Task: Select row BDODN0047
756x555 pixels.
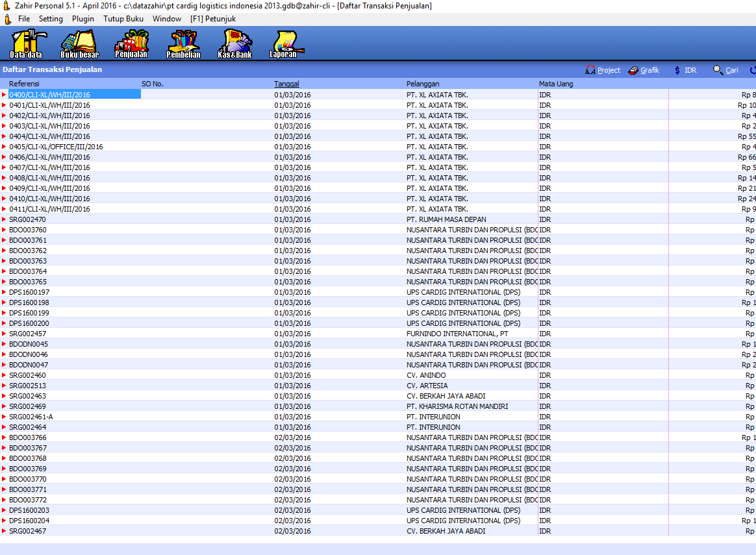Action: coord(378,365)
